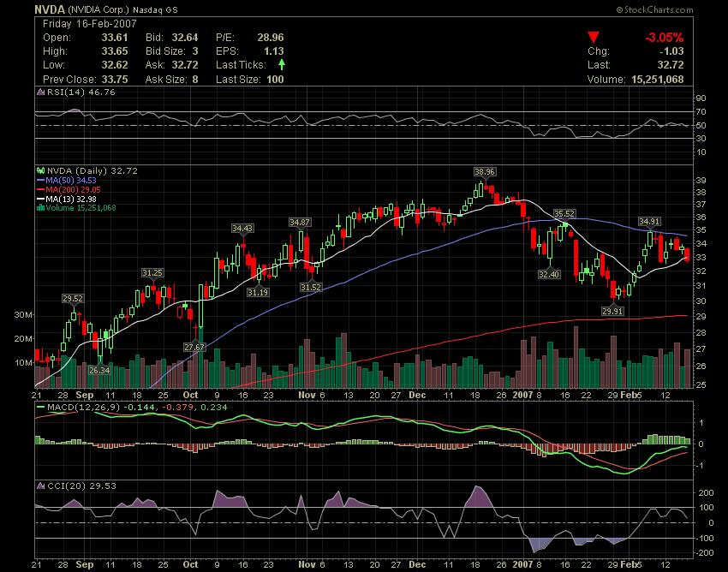728x572 pixels.
Task: Click the white MA(13) legend line swatch
Action: (40, 200)
